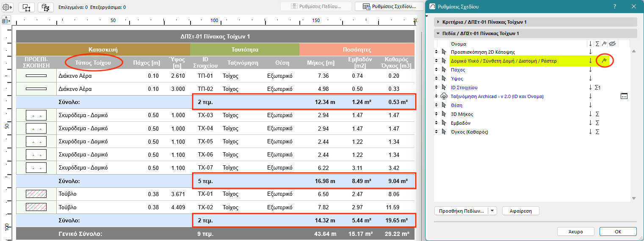
Task: Click the flag icon on the Δομικό Υλικό row
Action: point(605,61)
